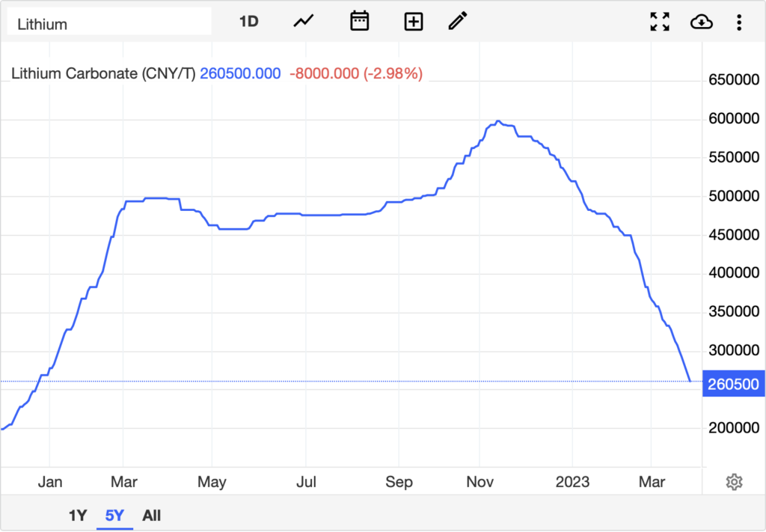The height and width of the screenshot is (532, 766).
Task: Click the current price tag 260500
Action: (x=733, y=384)
